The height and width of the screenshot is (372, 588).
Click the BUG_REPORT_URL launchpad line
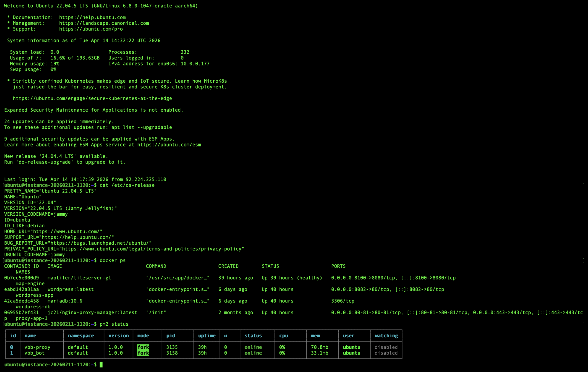point(78,243)
